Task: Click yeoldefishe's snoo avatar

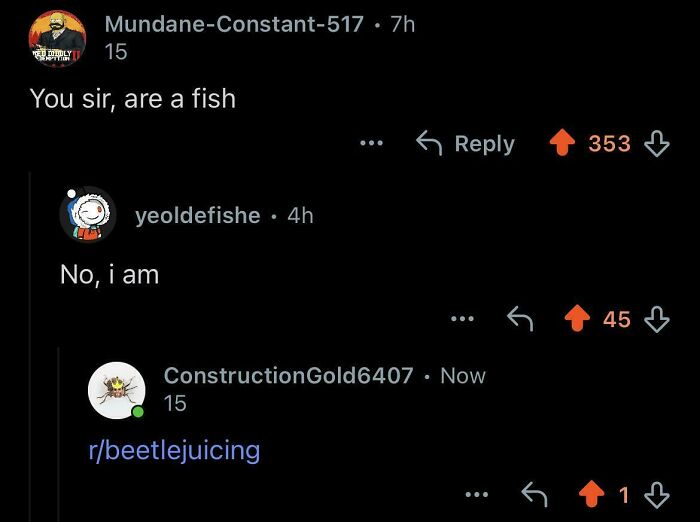Action: click(89, 214)
